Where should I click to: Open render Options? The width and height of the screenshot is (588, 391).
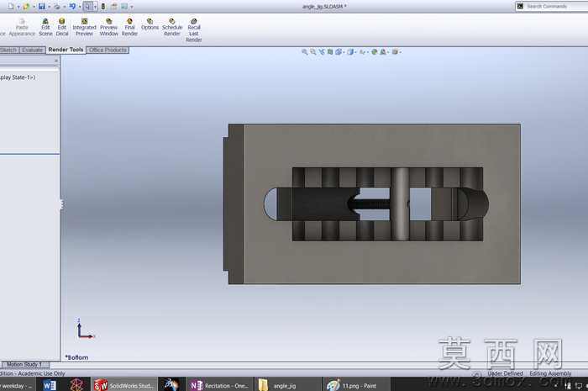[150, 24]
